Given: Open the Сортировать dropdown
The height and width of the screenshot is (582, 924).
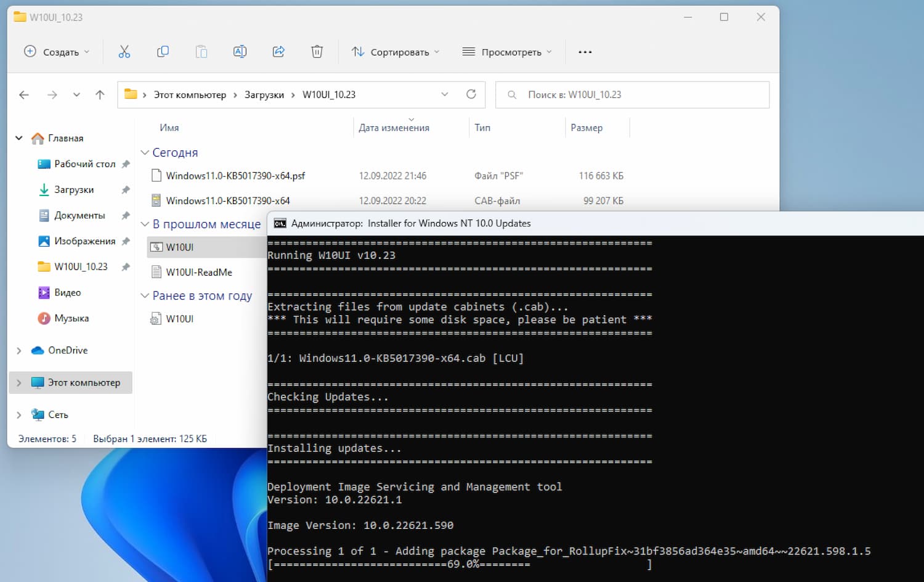Looking at the screenshot, I should pyautogui.click(x=395, y=52).
